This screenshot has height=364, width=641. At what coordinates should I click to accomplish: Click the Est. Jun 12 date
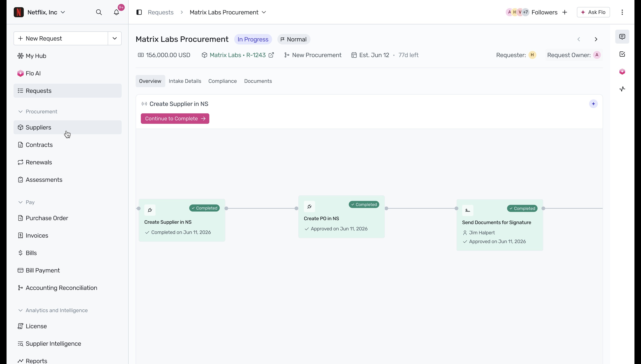click(x=374, y=55)
